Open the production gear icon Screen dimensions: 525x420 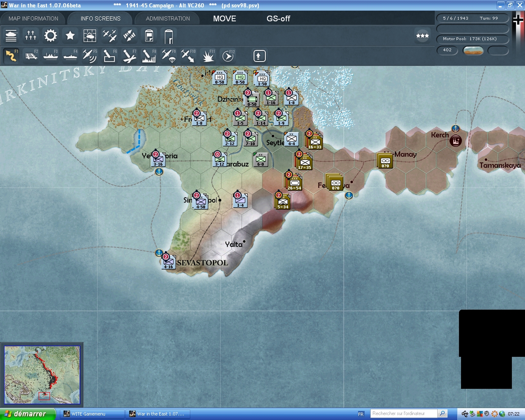pyautogui.click(x=50, y=36)
